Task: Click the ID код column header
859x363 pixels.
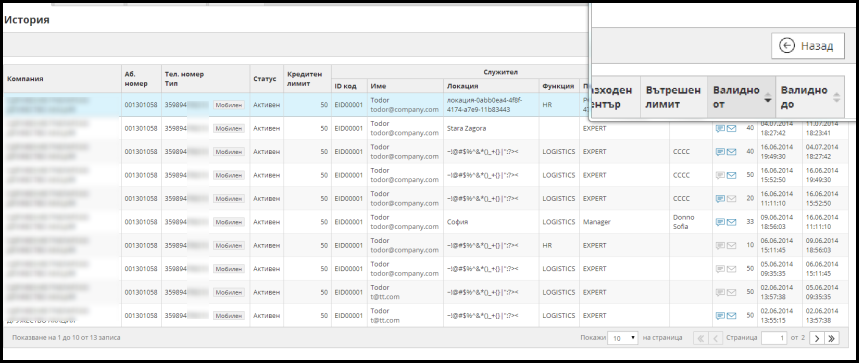Action: 349,86
